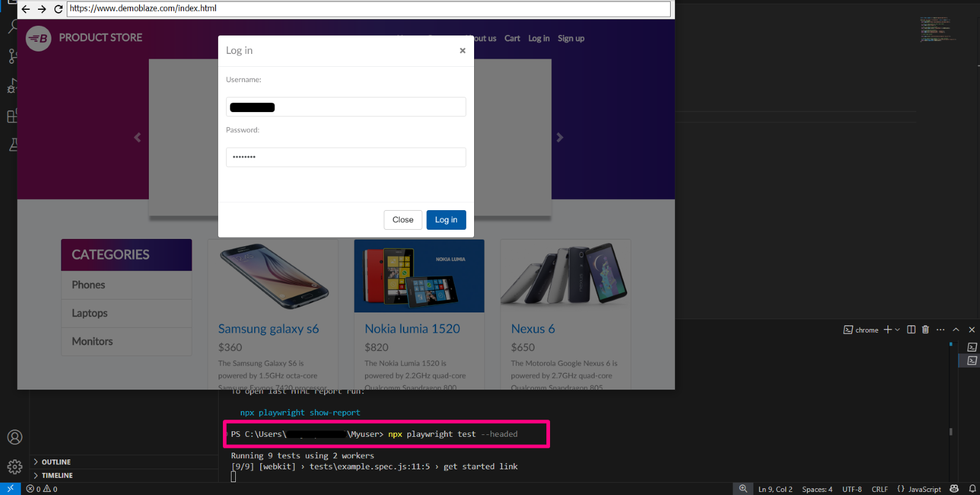Click the zoom magnifier status icon
This screenshot has width=980, height=495.
743,489
